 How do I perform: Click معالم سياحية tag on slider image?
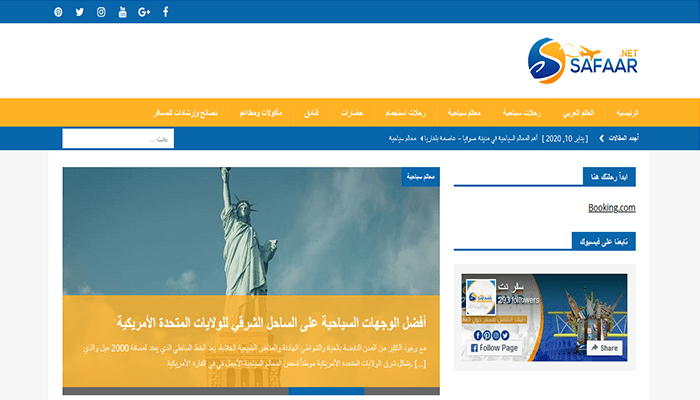pyautogui.click(x=421, y=177)
